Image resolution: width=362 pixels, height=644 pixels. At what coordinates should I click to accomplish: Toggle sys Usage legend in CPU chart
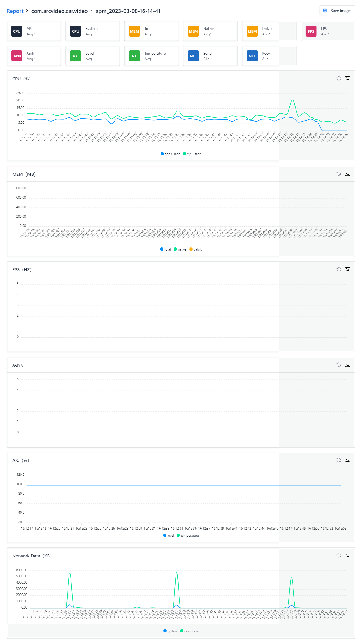192,154
